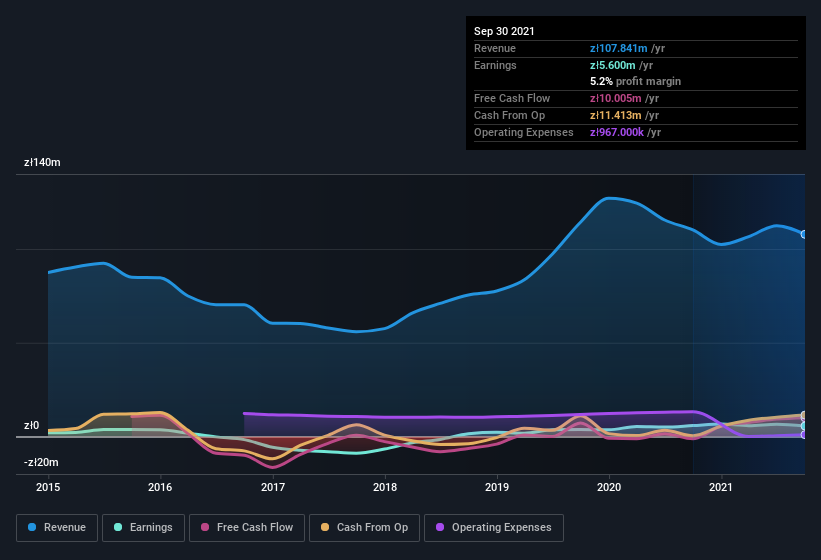Click the Sep 30 2021 tooltip date
This screenshot has height=560, width=821.
click(504, 31)
